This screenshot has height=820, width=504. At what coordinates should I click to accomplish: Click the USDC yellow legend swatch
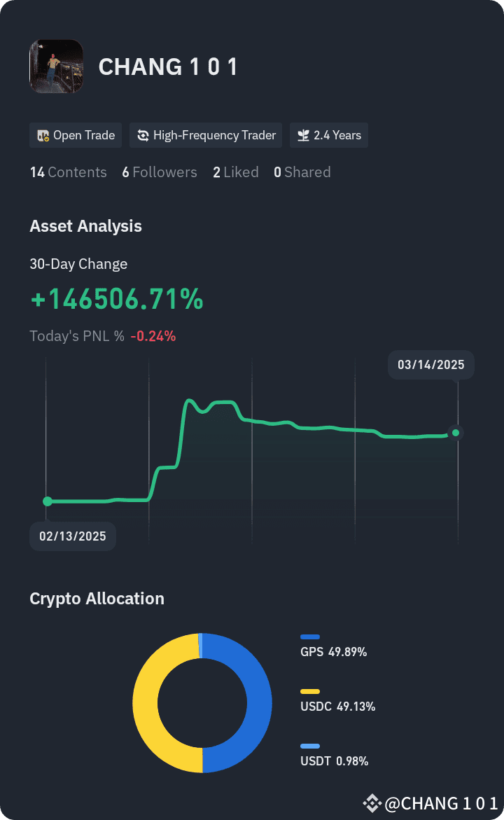point(310,691)
